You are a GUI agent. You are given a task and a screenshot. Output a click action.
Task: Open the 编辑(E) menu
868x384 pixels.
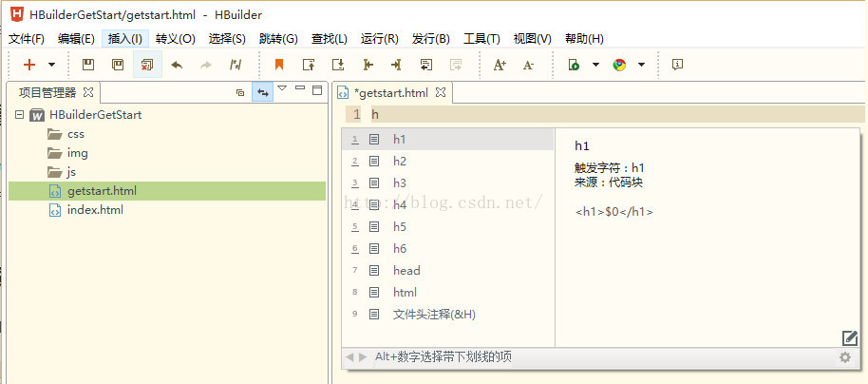coord(76,39)
